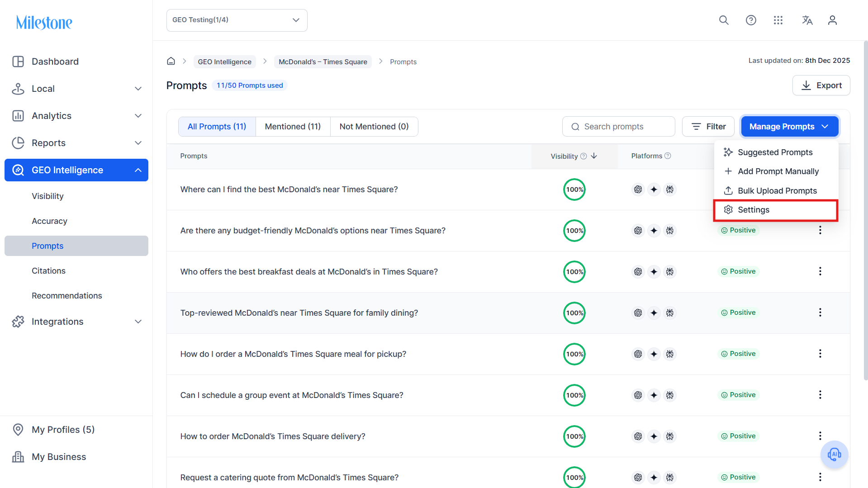The height and width of the screenshot is (488, 868).
Task: Open Settings from Manage Prompts menu
Action: 776,210
